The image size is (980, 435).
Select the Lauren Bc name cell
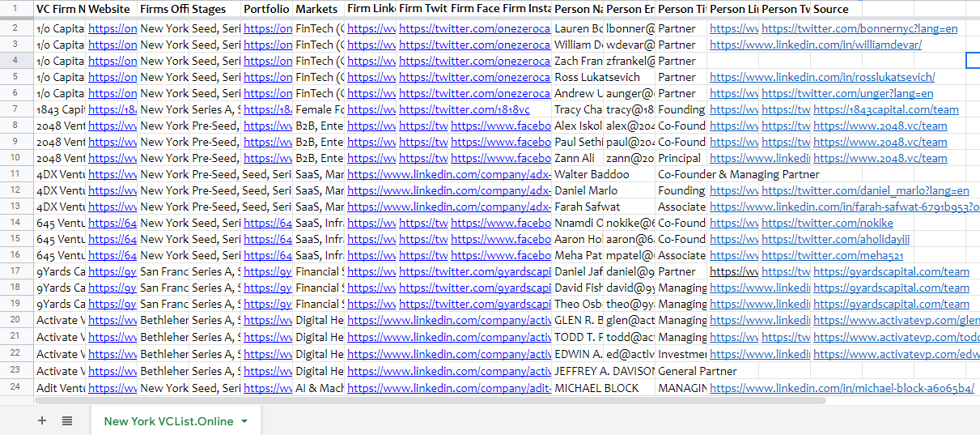pos(578,28)
